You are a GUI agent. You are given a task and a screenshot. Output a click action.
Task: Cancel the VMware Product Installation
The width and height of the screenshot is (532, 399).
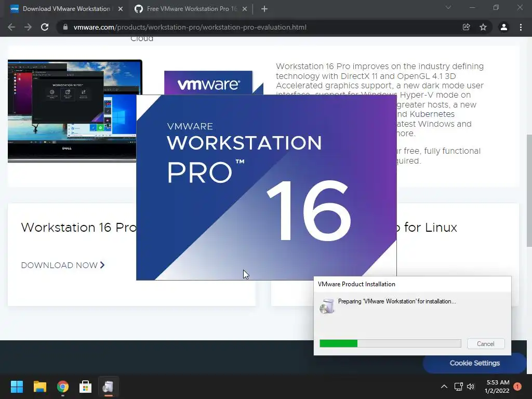click(x=486, y=344)
